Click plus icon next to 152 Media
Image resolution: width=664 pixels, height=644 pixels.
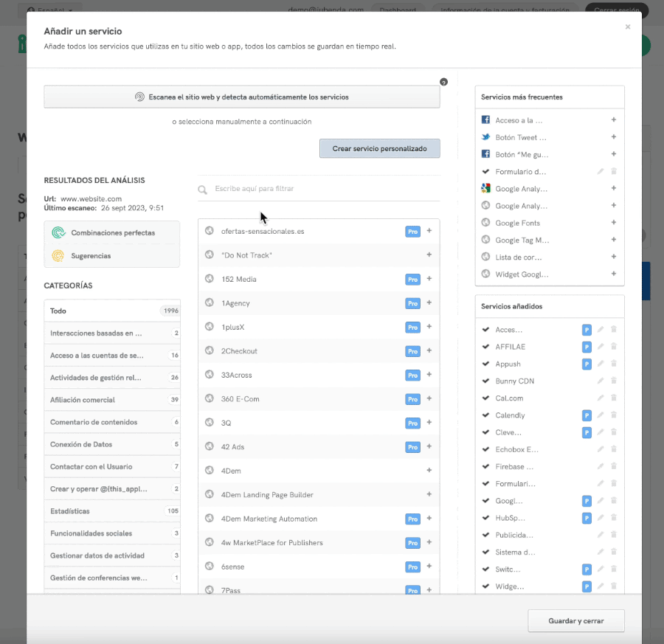[x=429, y=279]
